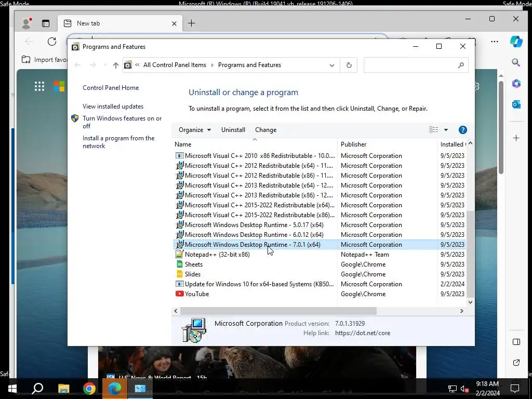This screenshot has height=399, width=532.
Task: Switch to Microsoft Edge on the taskbar
Action: 115,389
